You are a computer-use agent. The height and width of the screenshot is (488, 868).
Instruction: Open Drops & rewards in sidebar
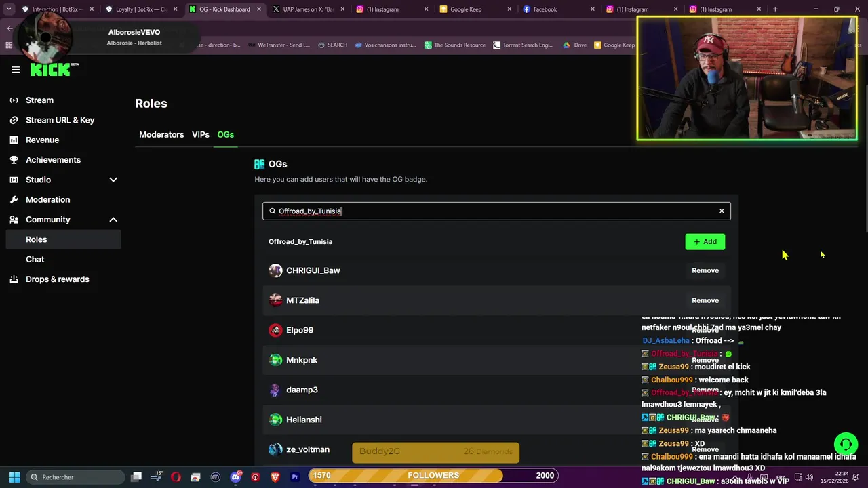click(x=58, y=279)
